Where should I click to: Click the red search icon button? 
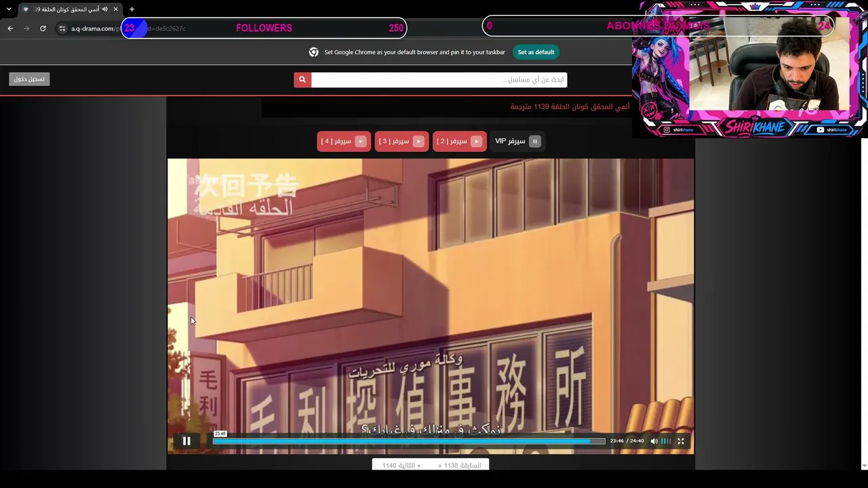tap(302, 80)
